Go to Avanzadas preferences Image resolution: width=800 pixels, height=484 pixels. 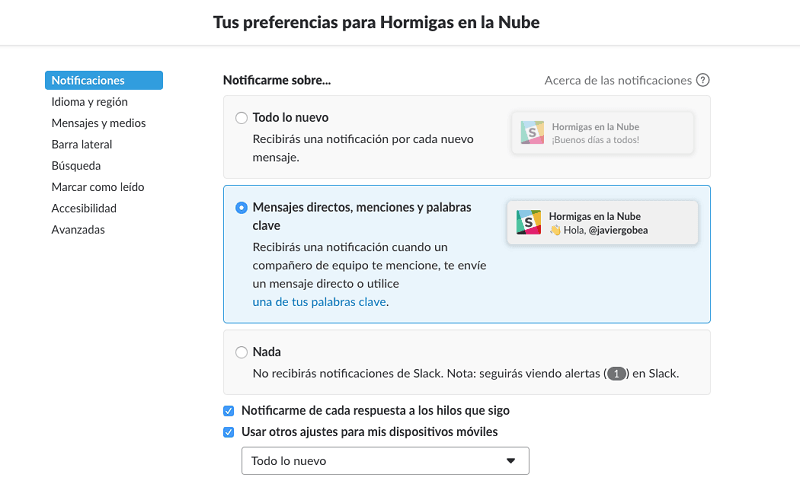pos(78,230)
